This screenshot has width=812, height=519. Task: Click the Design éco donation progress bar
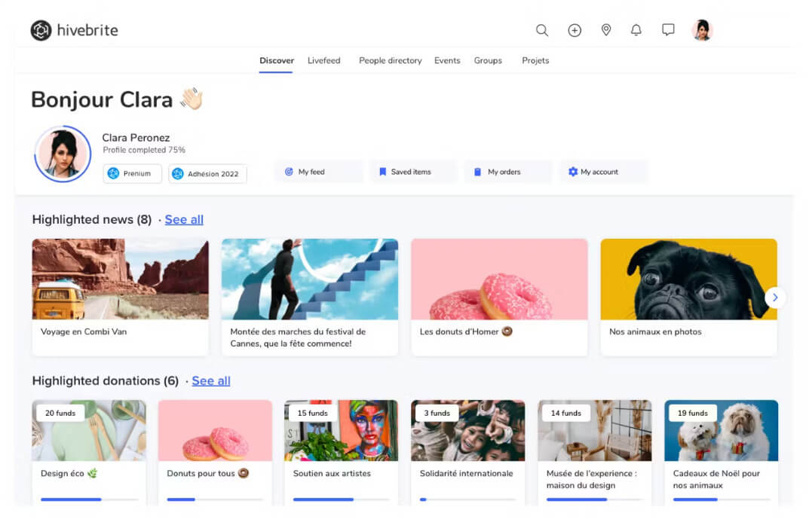pyautogui.click(x=89, y=499)
